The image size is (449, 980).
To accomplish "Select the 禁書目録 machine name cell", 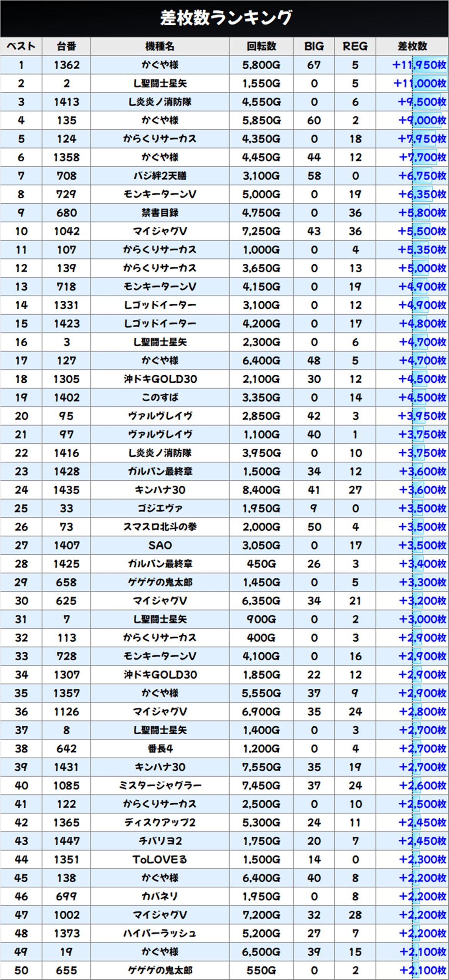I will click(x=160, y=213).
